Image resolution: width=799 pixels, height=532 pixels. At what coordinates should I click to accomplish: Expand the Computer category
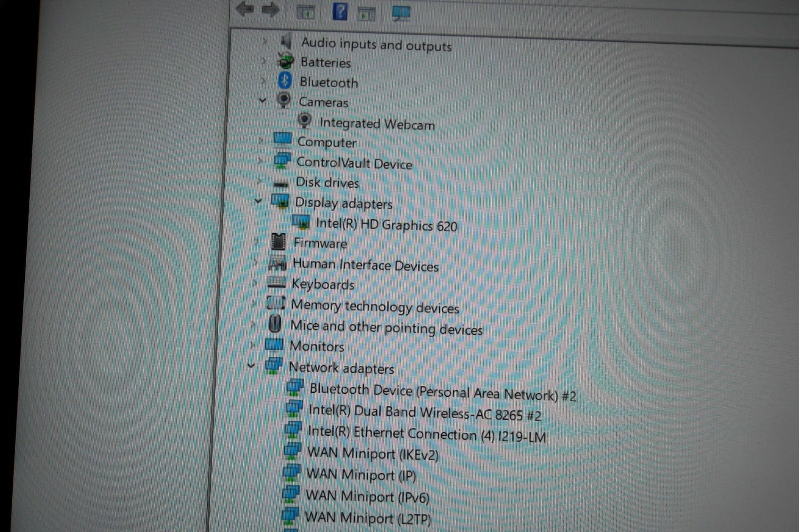pos(261,141)
